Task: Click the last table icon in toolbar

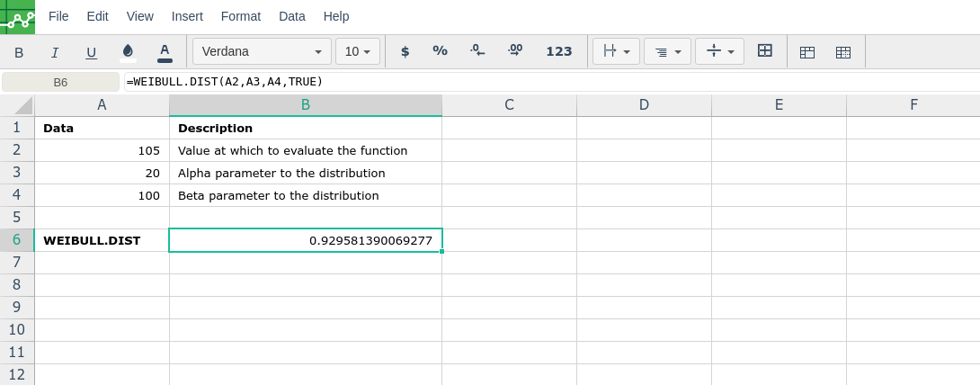Action: point(843,52)
